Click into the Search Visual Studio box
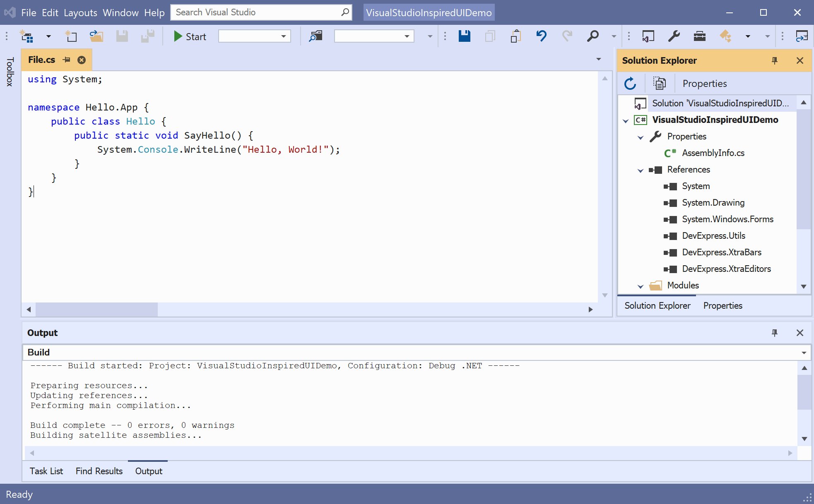The height and width of the screenshot is (504, 814). pos(257,12)
